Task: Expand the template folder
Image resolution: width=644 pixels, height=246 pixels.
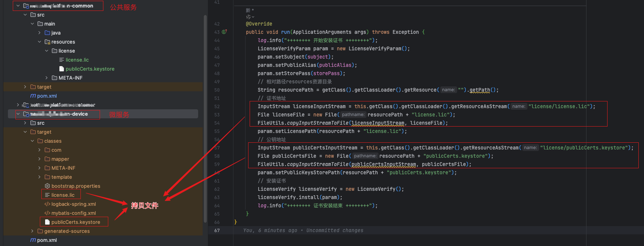Action: tap(39, 177)
